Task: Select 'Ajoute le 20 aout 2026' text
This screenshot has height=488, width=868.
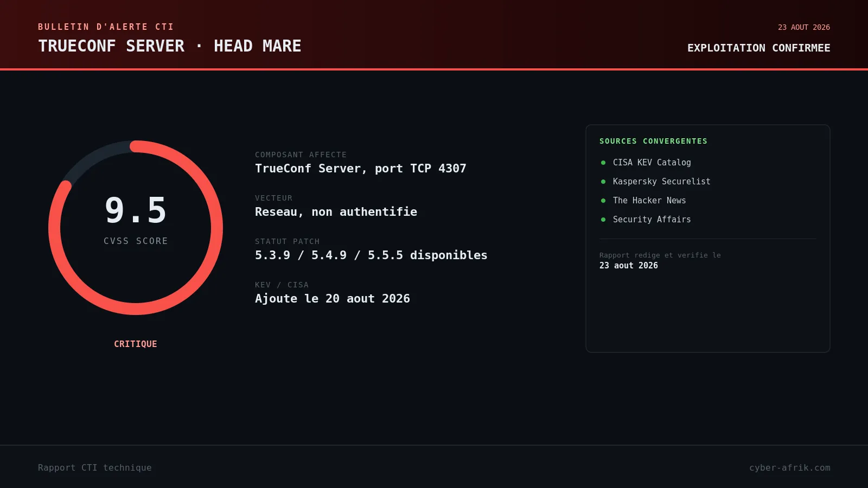Action: pyautogui.click(x=333, y=299)
